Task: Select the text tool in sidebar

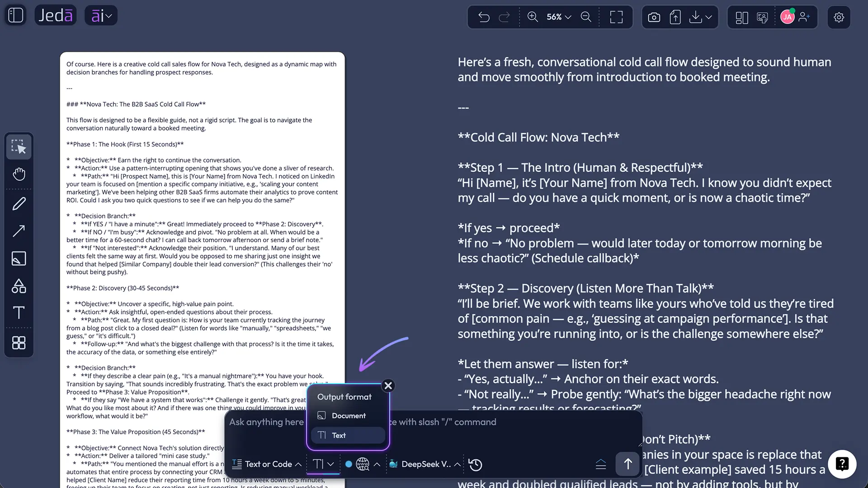Action: point(19,313)
